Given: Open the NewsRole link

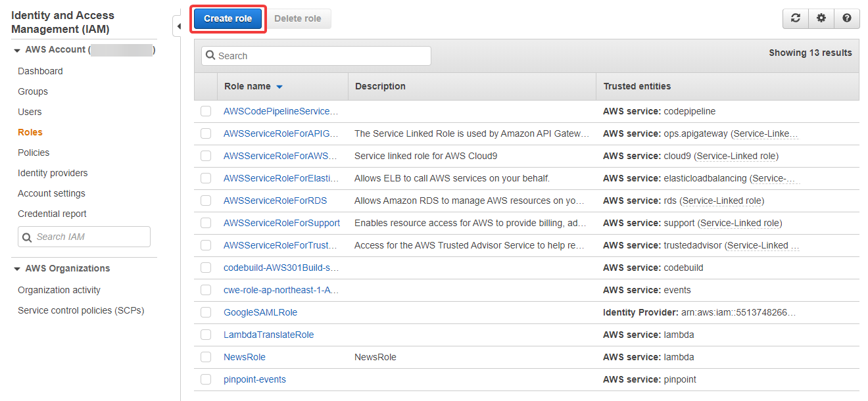Looking at the screenshot, I should tap(245, 357).
